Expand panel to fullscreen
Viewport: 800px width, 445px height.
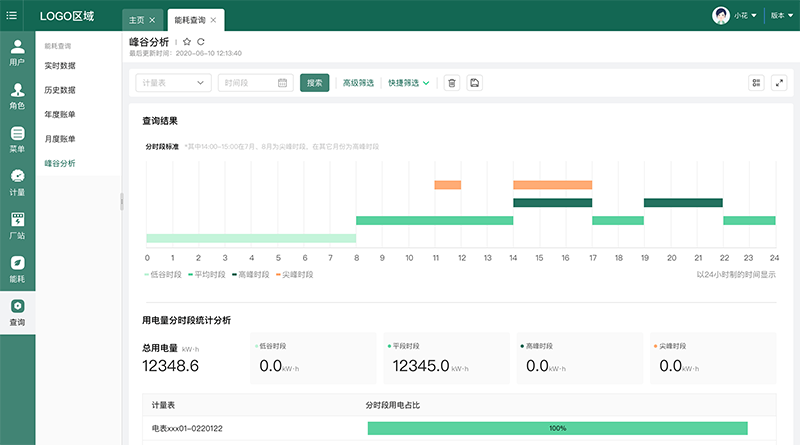779,83
